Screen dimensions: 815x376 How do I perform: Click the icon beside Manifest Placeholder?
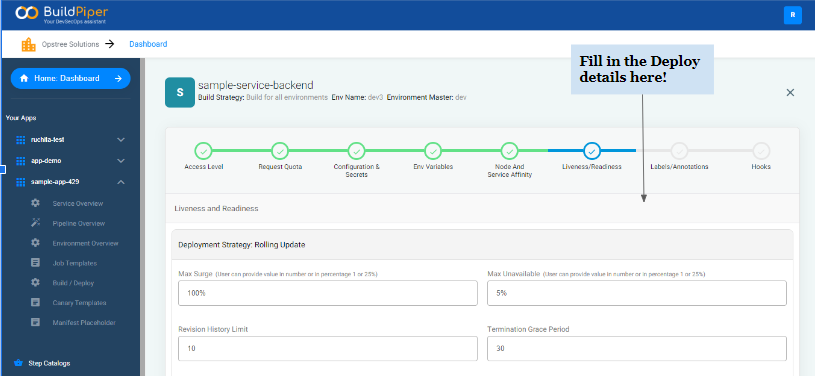[35, 322]
